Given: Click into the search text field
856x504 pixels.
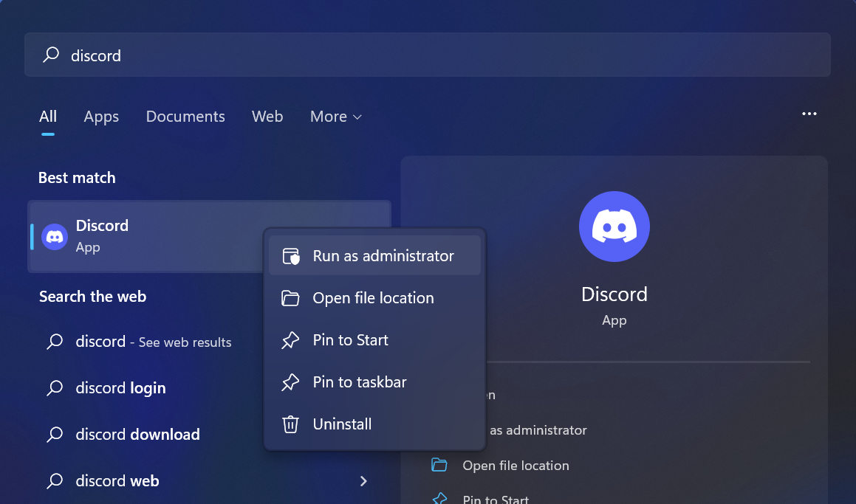Looking at the screenshot, I should tap(443, 55).
